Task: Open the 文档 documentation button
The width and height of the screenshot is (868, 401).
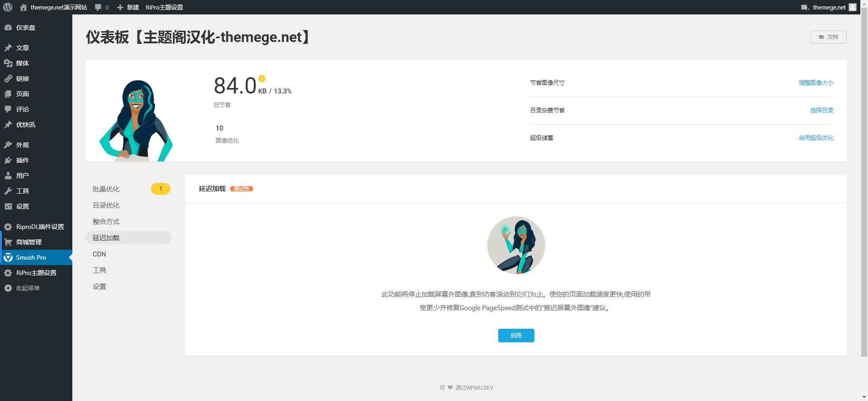Action: pyautogui.click(x=828, y=37)
